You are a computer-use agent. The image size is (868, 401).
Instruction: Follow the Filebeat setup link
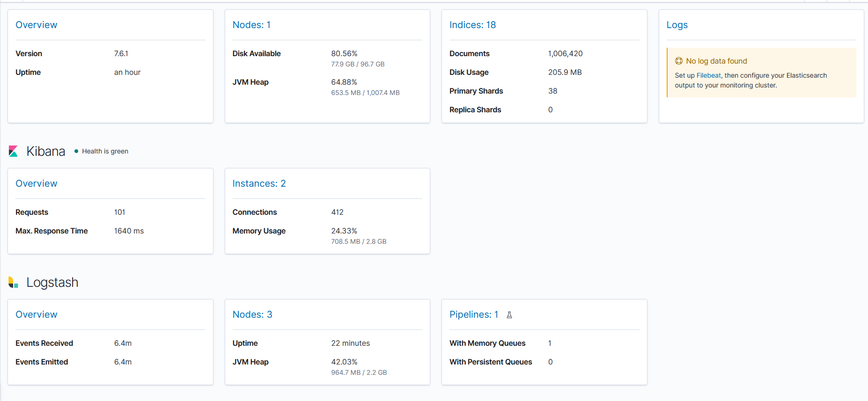tap(708, 75)
